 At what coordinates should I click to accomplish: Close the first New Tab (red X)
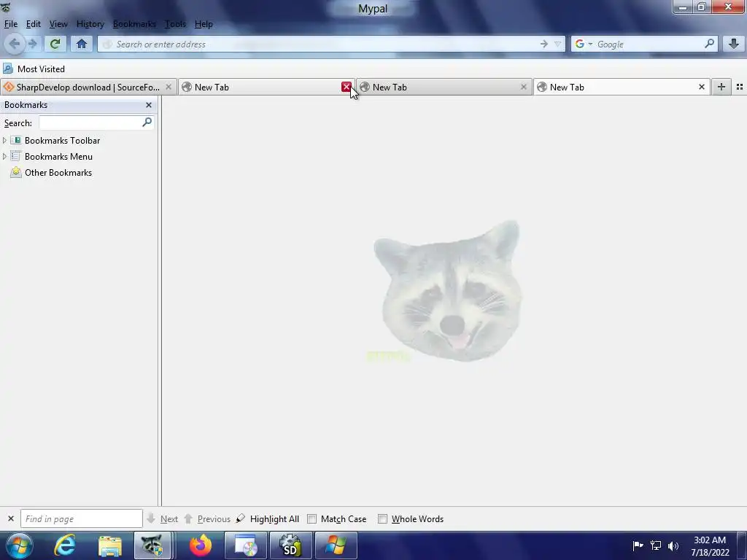click(x=347, y=87)
